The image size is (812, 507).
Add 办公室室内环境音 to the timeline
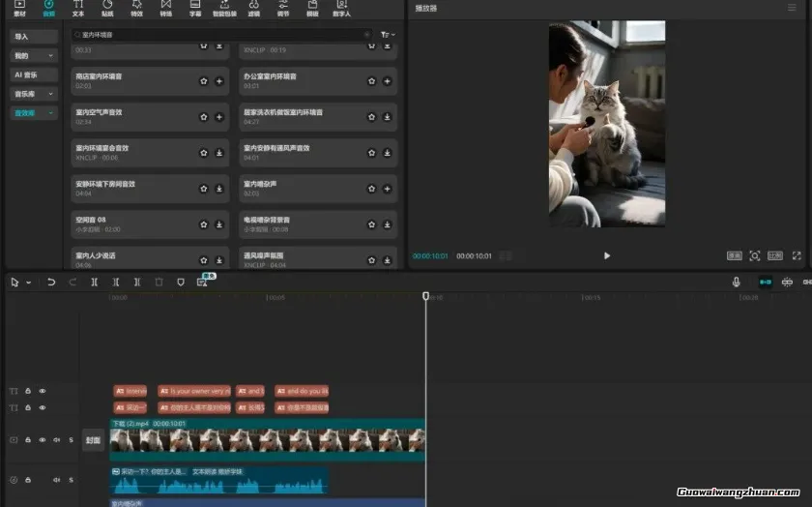(387, 81)
